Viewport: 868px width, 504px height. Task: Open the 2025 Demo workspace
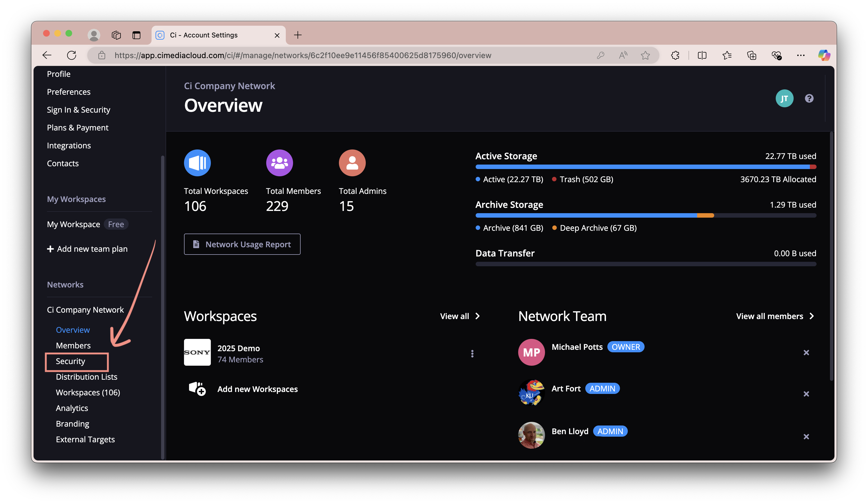tap(238, 348)
